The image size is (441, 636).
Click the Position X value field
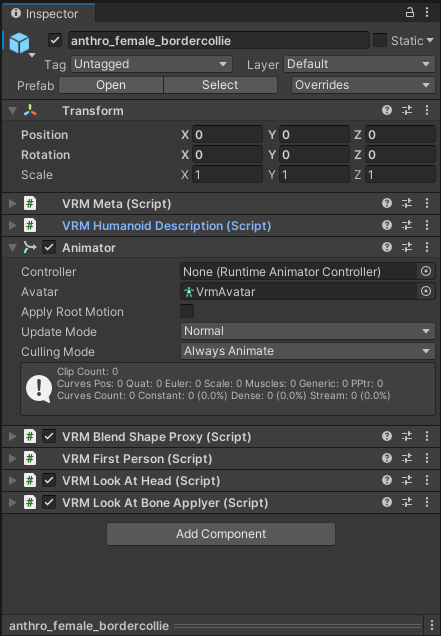pos(227,134)
